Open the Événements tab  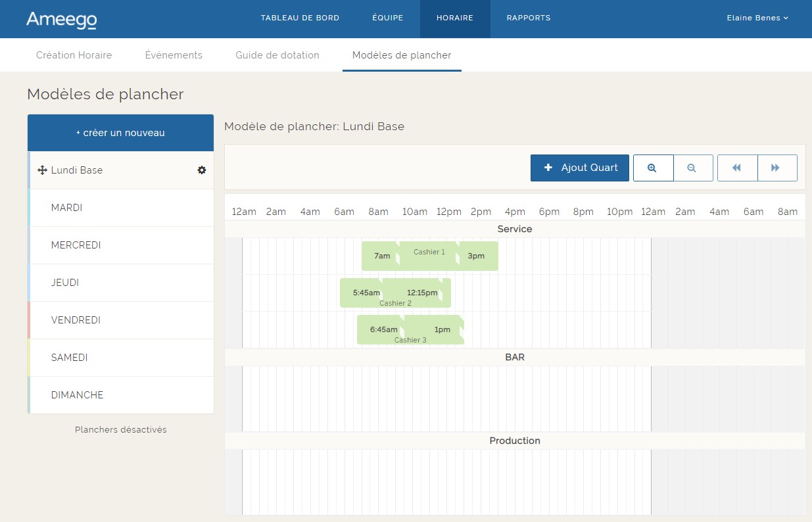click(x=174, y=55)
